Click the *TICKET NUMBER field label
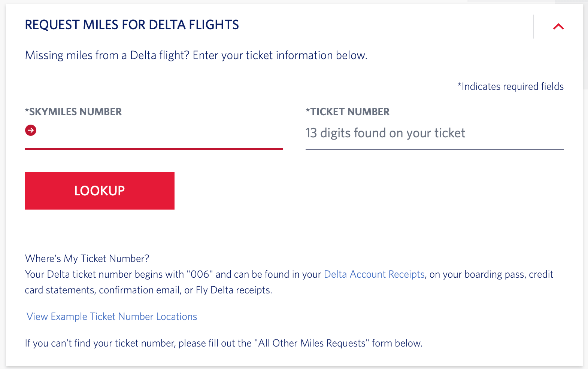Viewport: 588px width, 369px height. pos(348,112)
